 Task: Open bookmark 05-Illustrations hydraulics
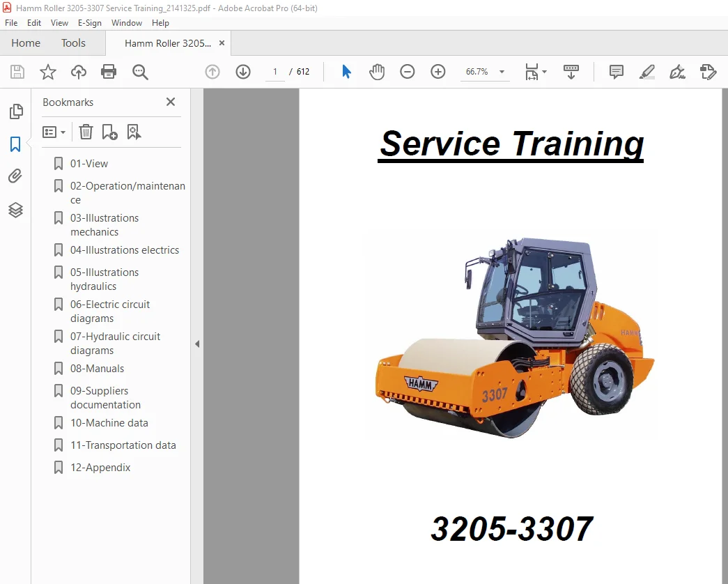(104, 279)
